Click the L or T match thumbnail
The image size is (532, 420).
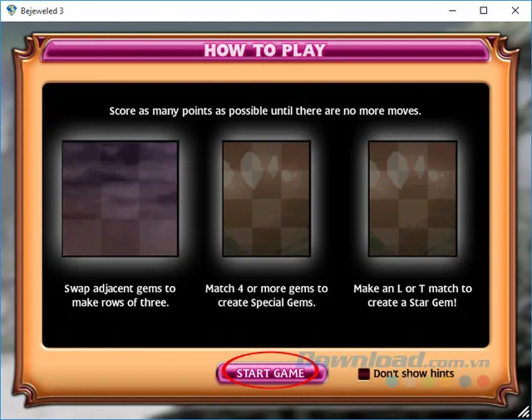coord(412,199)
